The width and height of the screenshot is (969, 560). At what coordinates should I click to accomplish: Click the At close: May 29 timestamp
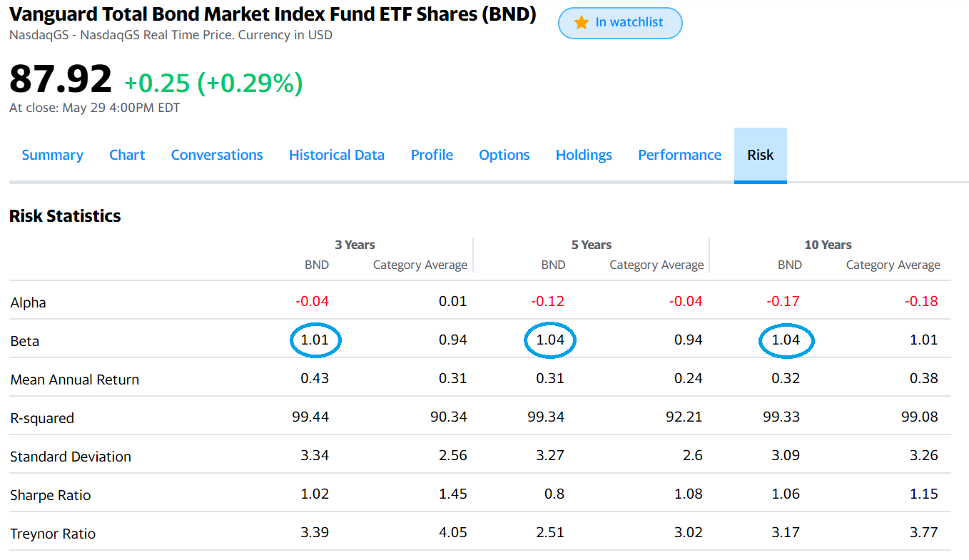click(x=94, y=108)
